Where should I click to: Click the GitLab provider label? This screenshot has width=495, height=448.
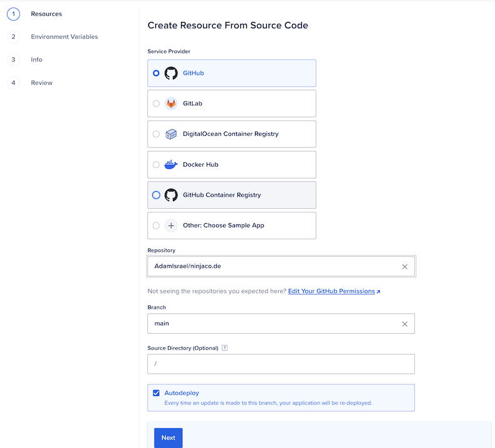point(192,103)
